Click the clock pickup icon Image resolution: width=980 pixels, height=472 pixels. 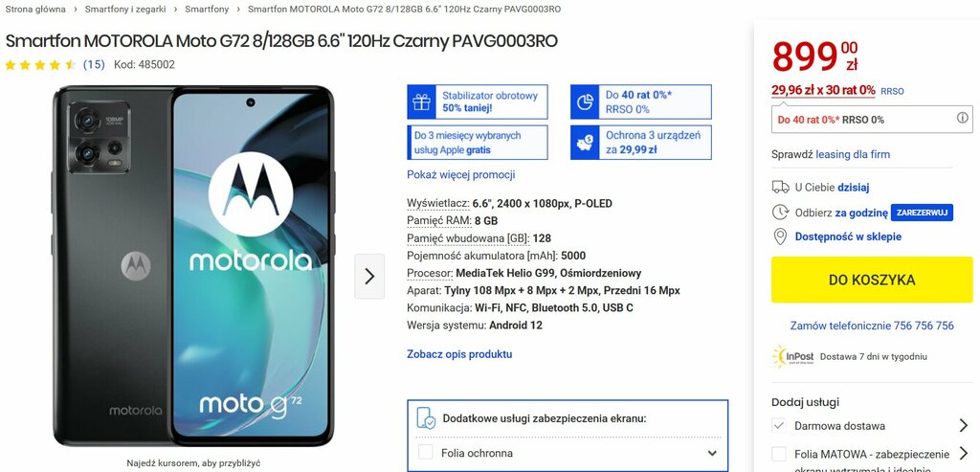click(780, 213)
